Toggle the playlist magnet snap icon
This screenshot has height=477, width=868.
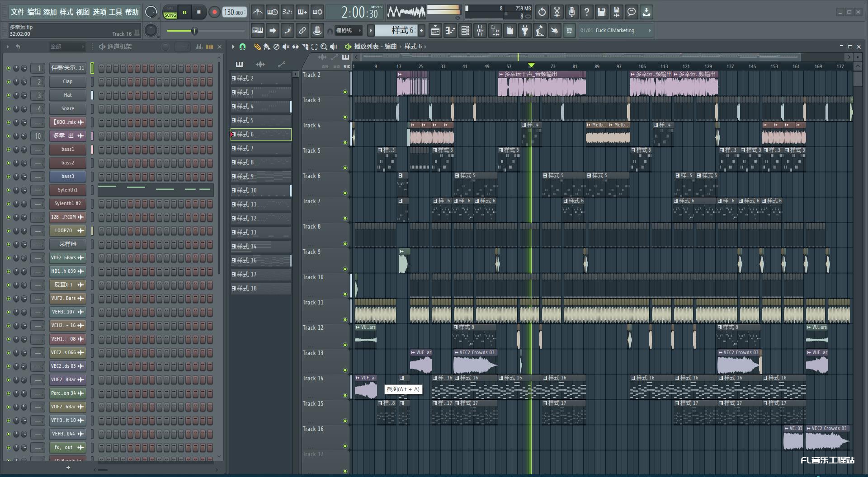coord(242,47)
